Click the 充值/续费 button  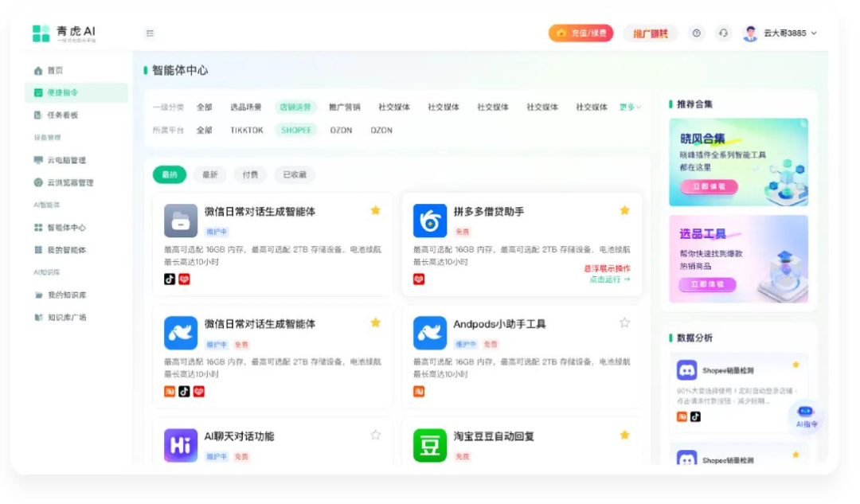(580, 33)
